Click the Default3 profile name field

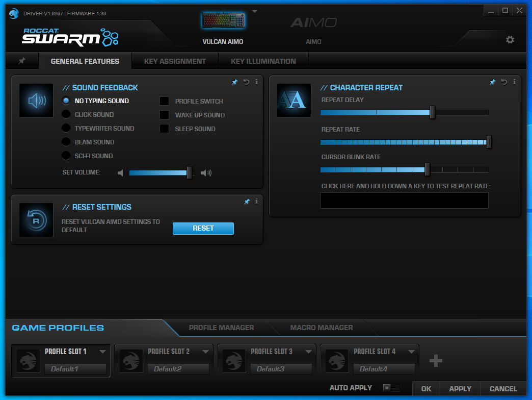coord(281,369)
